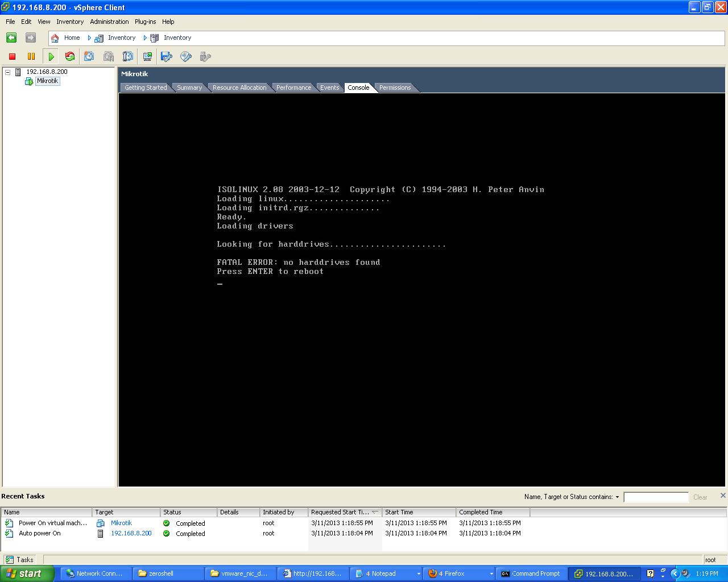
Task: Select the Console tab
Action: (358, 88)
